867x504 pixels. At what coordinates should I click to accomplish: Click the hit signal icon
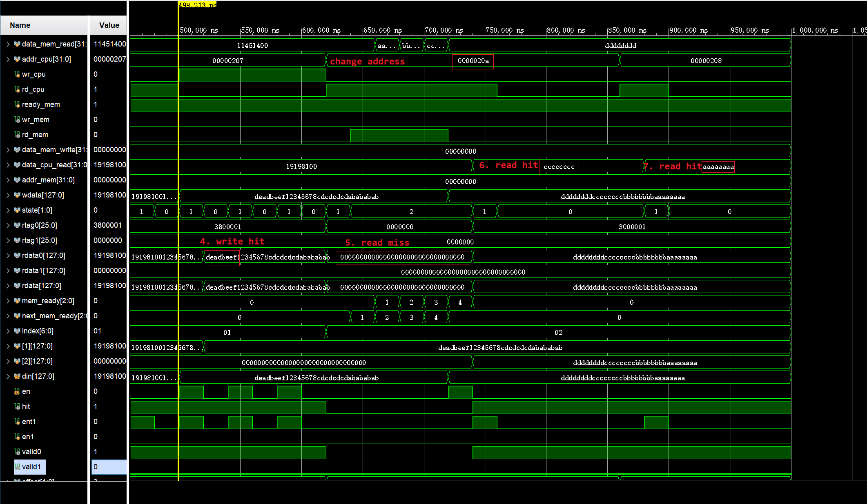click(x=17, y=406)
